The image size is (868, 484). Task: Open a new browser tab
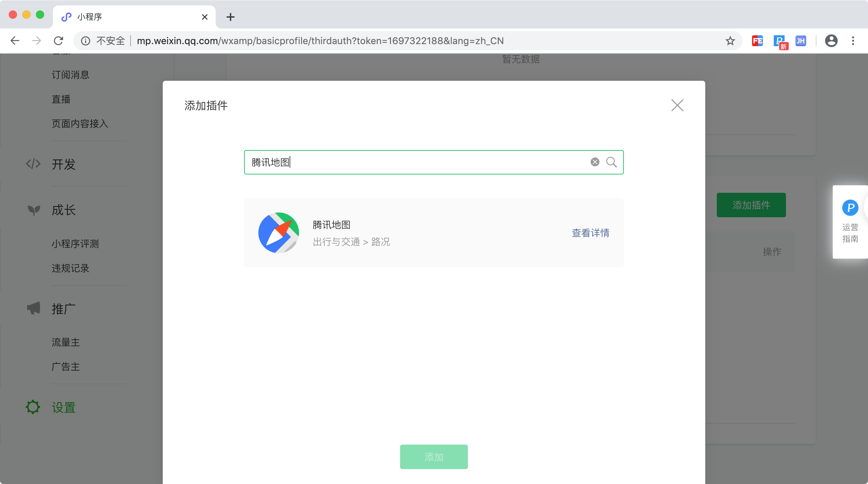(x=231, y=17)
